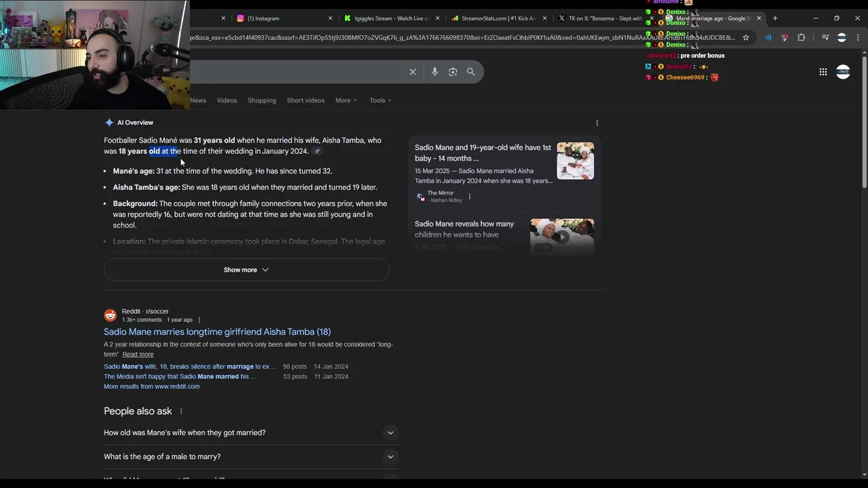Click the AI Overview sparkle icon

pyautogui.click(x=109, y=123)
